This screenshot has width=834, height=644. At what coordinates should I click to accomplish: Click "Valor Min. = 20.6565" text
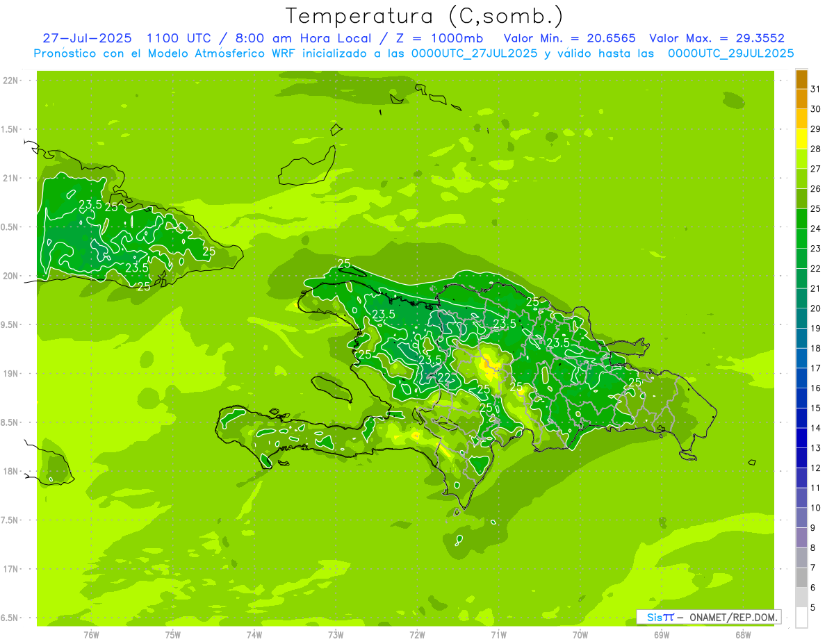(569, 38)
